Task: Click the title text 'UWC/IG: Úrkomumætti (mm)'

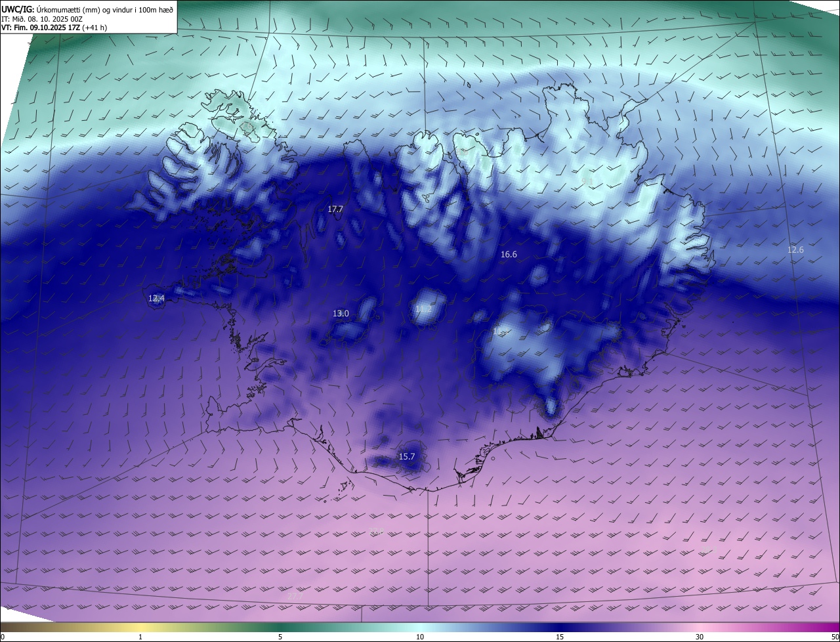Action: point(49,9)
